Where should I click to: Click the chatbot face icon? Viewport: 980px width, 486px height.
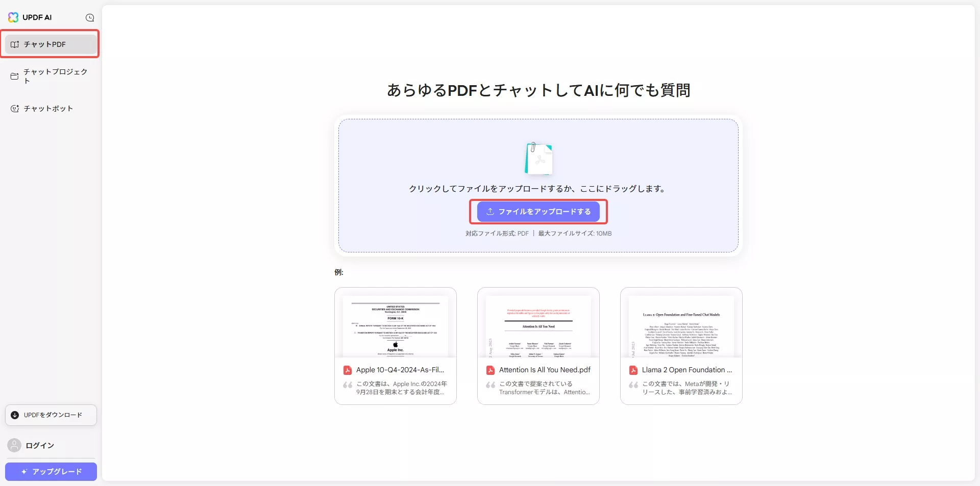15,109
